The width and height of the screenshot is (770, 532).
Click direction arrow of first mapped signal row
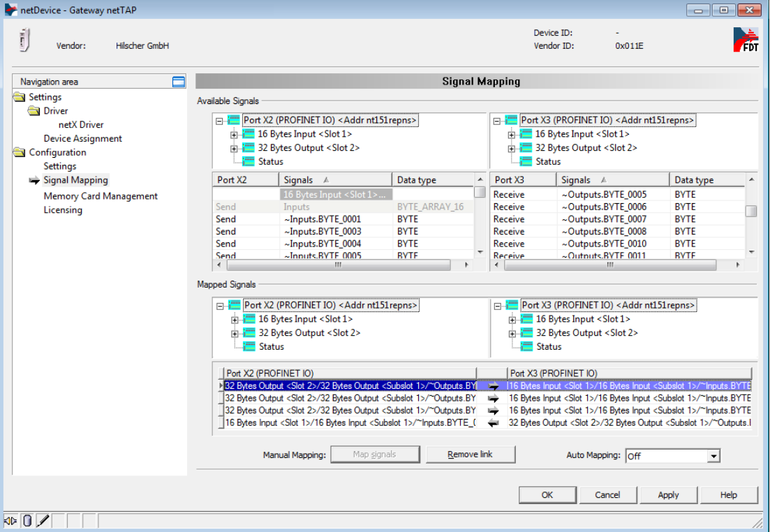493,386
